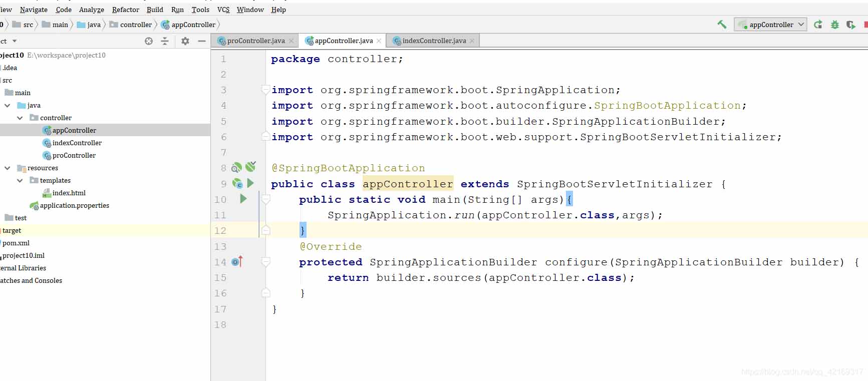Open the Help menu
The width and height of the screenshot is (868, 381).
pyautogui.click(x=278, y=10)
